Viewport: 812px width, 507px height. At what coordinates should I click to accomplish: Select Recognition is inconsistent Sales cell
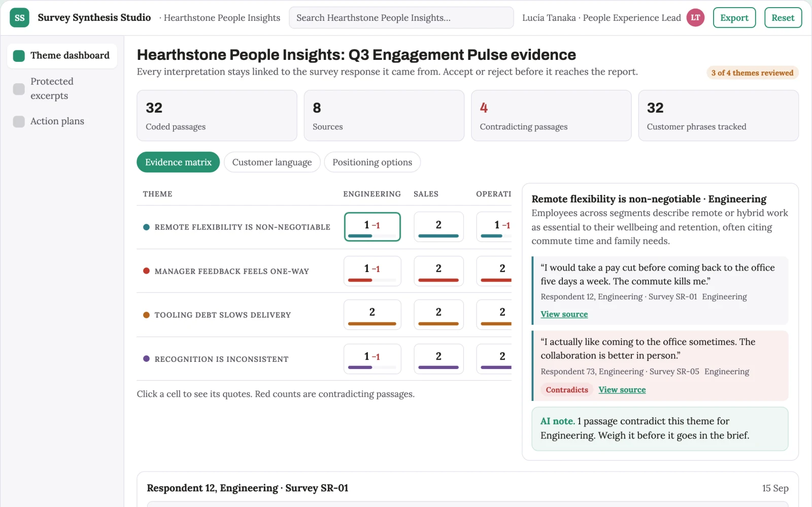pos(438,359)
